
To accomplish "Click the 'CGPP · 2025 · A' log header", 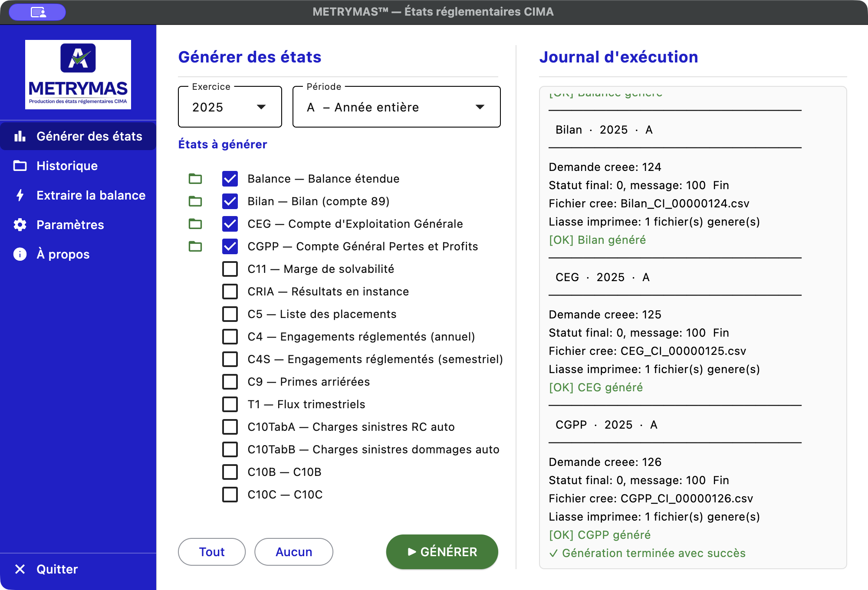I will click(x=607, y=425).
